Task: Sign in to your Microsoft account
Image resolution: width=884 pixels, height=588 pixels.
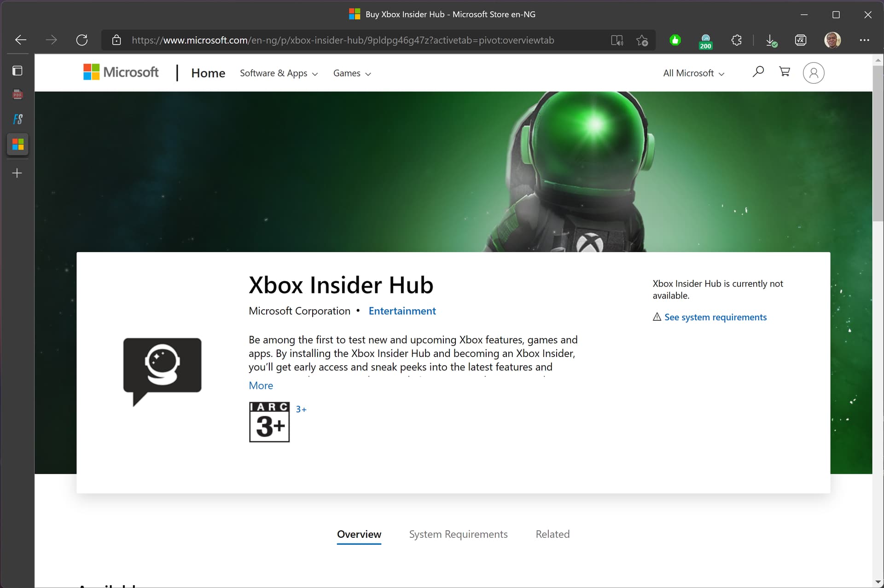Action: [814, 73]
